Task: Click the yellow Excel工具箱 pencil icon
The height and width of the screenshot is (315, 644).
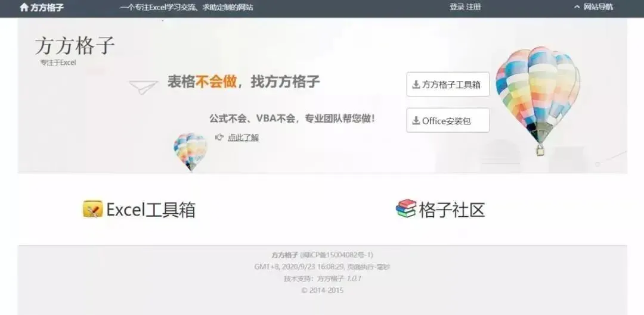Action: click(x=92, y=209)
